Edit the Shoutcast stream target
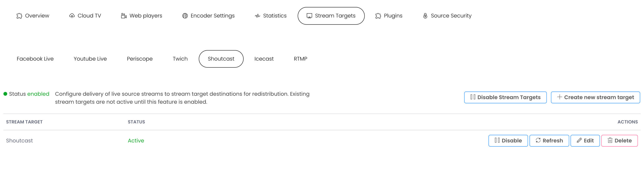 click(x=585, y=141)
